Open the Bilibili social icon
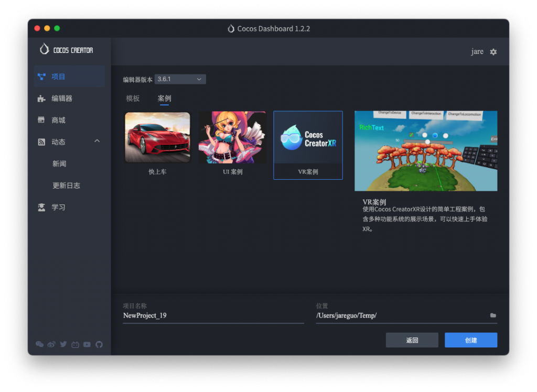Screen dimensions: 537x392 [x=76, y=344]
